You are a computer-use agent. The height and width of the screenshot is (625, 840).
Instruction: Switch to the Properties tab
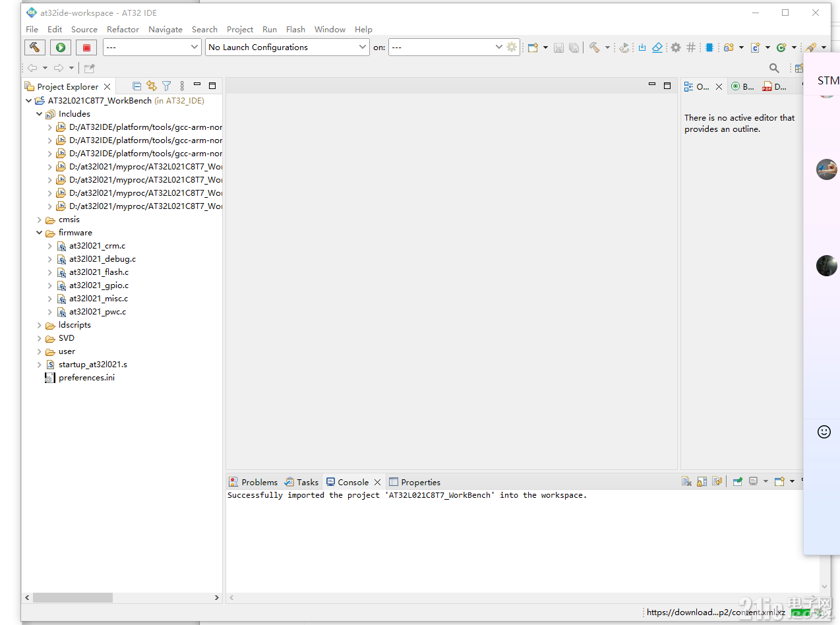click(x=414, y=482)
